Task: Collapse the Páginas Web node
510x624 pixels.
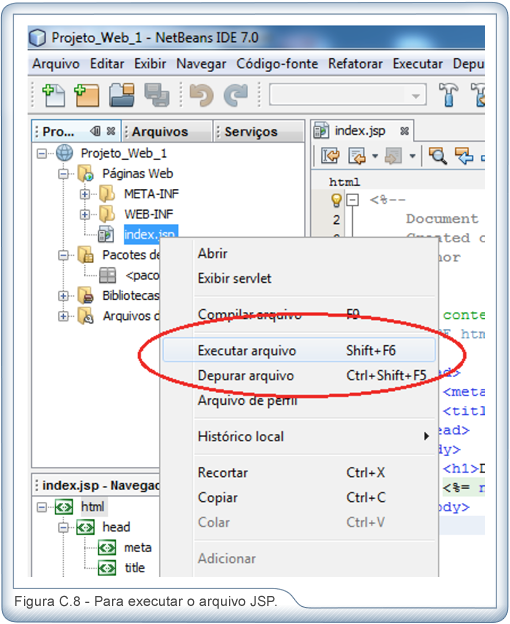Action: (63, 174)
